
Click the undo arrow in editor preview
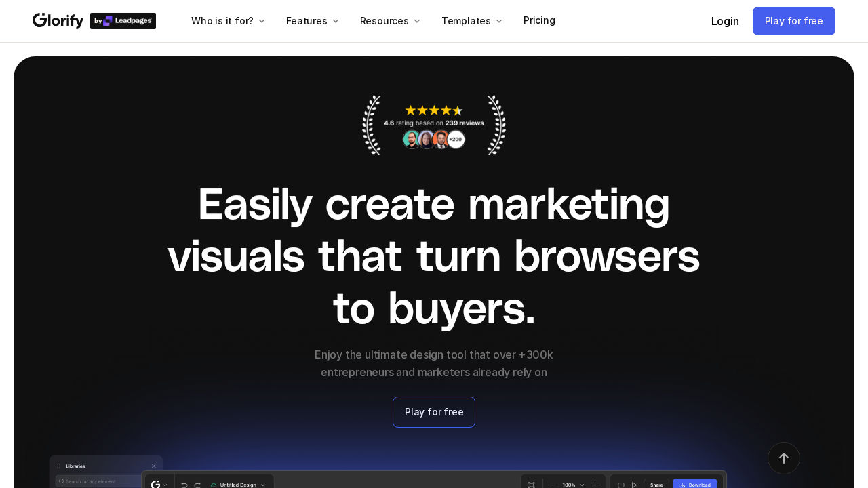[x=184, y=485]
